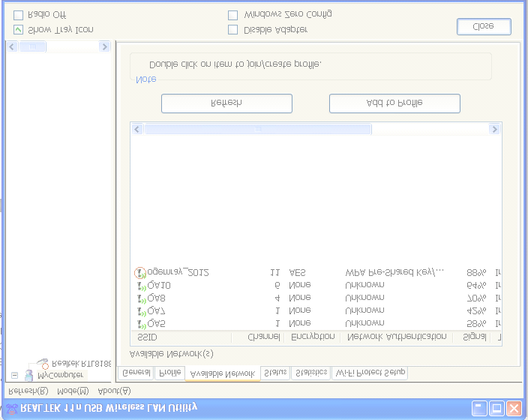
Task: Select the QA10 network row
Action: 316,286
